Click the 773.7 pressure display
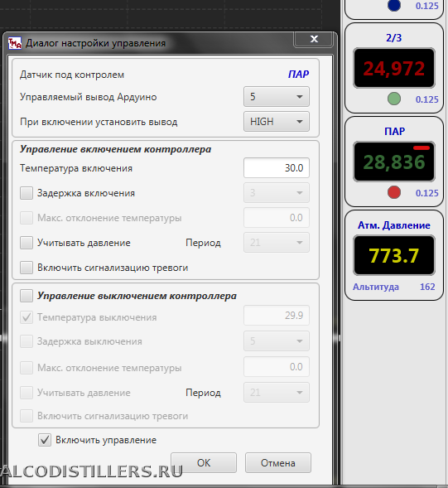 (x=394, y=255)
